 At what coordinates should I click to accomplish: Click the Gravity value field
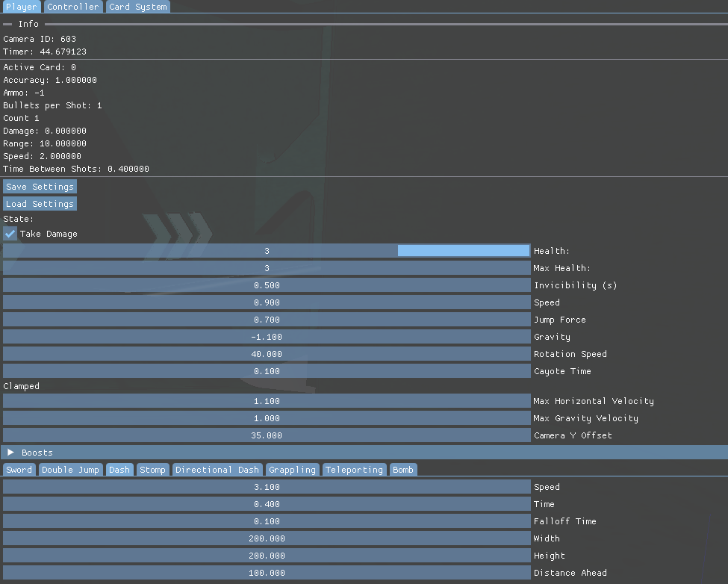(x=267, y=337)
